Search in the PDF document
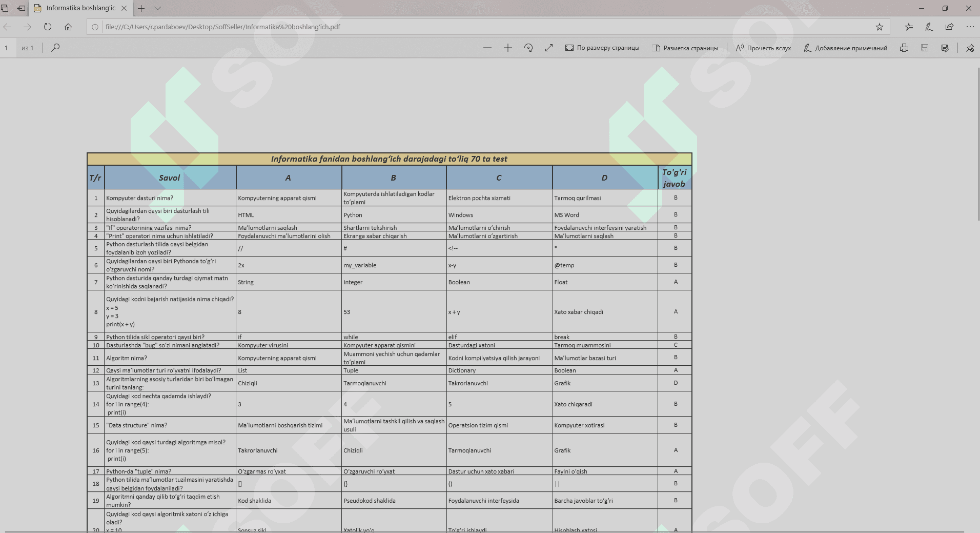Viewport: 980px width, 533px height. pyautogui.click(x=56, y=48)
